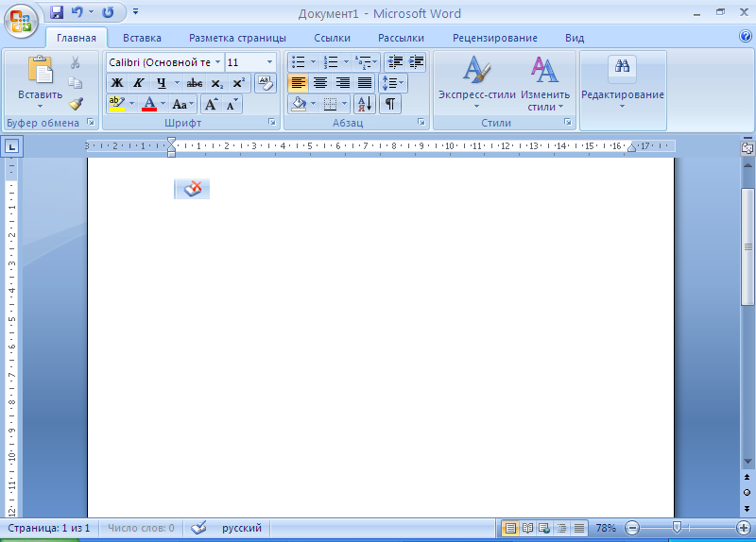The height and width of the screenshot is (542, 756).
Task: Open Редактирование group menu
Action: point(623,82)
